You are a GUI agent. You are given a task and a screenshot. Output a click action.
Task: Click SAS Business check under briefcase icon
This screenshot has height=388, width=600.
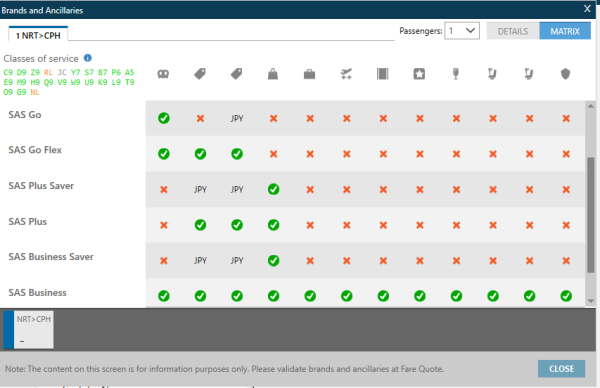(x=310, y=296)
